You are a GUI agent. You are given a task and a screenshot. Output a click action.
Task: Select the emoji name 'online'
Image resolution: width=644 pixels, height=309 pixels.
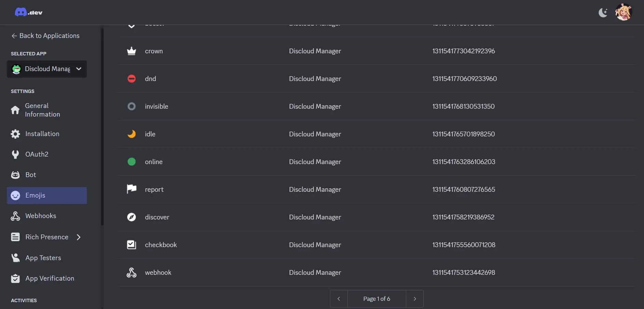click(x=154, y=162)
